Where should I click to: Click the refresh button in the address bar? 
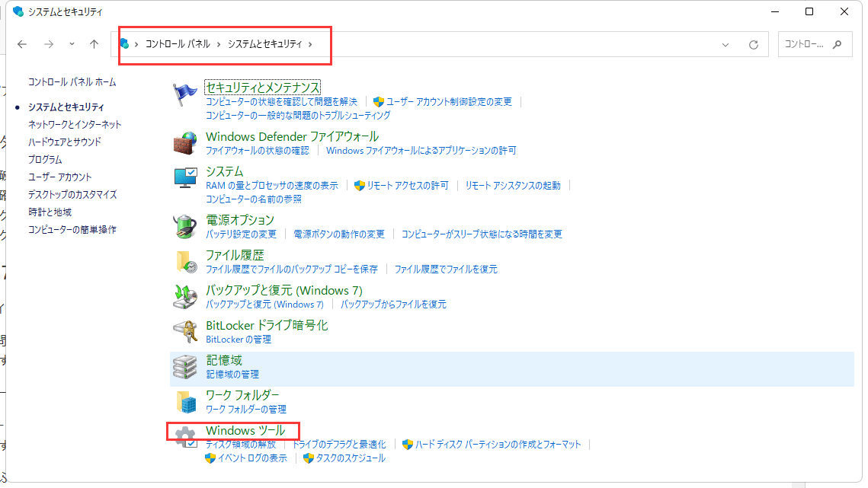coord(753,44)
